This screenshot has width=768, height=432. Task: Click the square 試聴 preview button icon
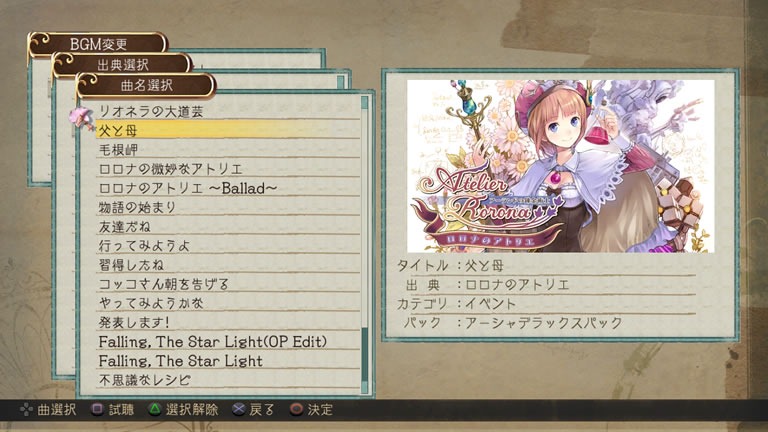point(97,409)
